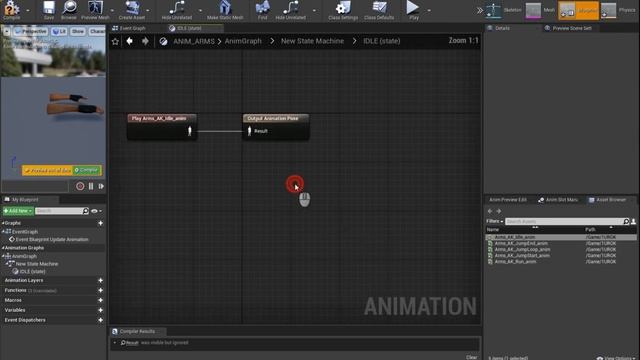The height and width of the screenshot is (360, 640).
Task: Open the viewport options dropdown arrow
Action: [7, 31]
